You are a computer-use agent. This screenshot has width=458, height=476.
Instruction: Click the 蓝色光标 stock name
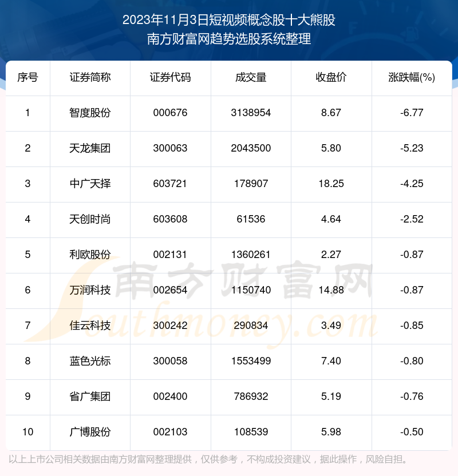click(x=90, y=361)
